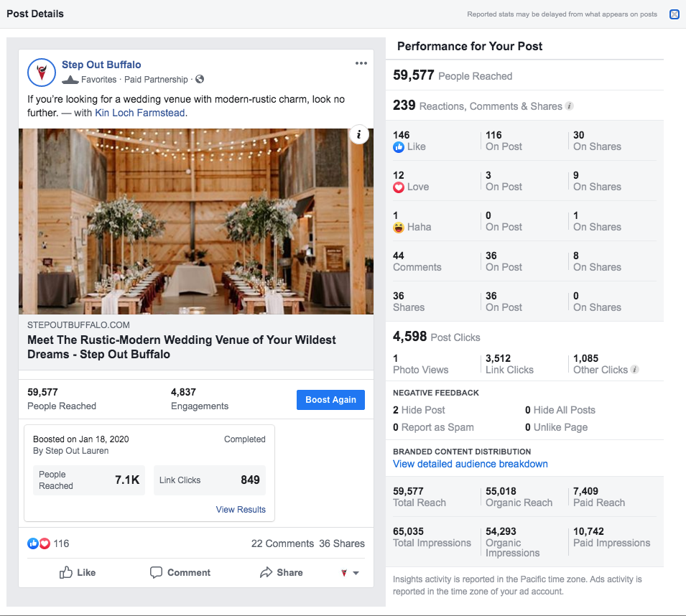Viewport: 686px width, 616px height.
Task: Click the 65,035 Total Impressions stat
Action: [432, 537]
